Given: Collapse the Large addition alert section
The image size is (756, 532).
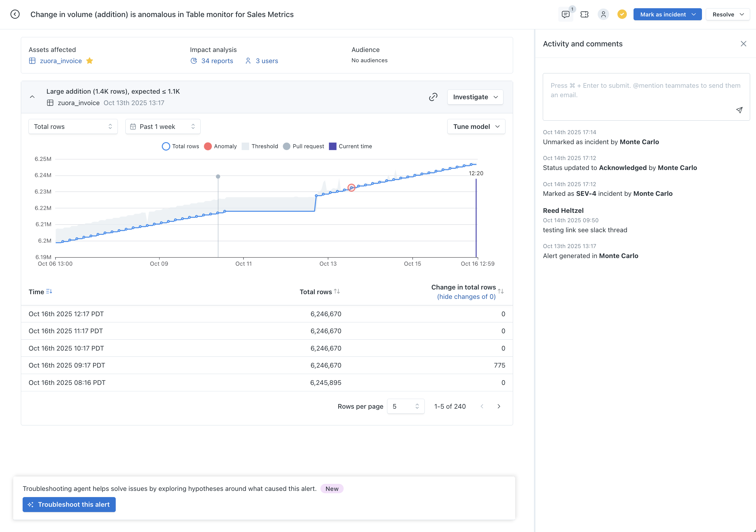Looking at the screenshot, I should 32,97.
